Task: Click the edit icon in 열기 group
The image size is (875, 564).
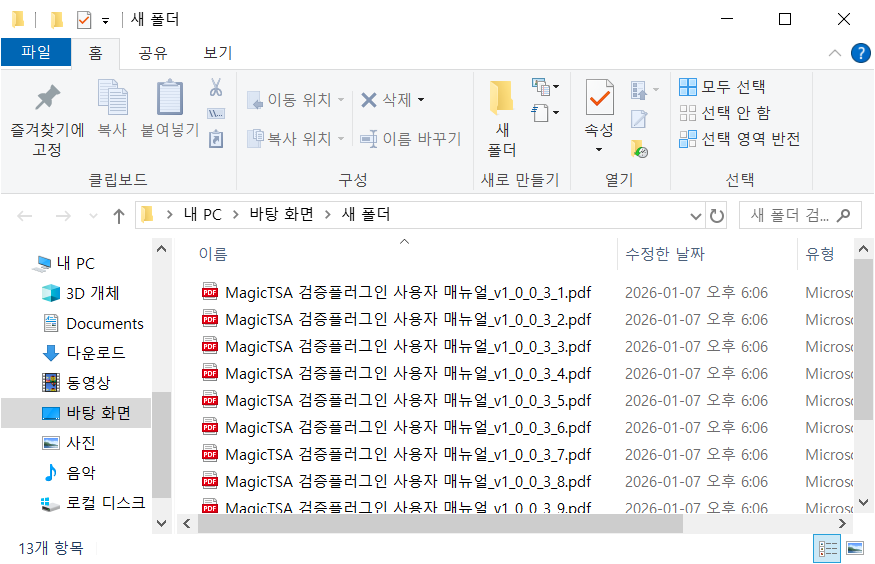Action: [x=639, y=119]
